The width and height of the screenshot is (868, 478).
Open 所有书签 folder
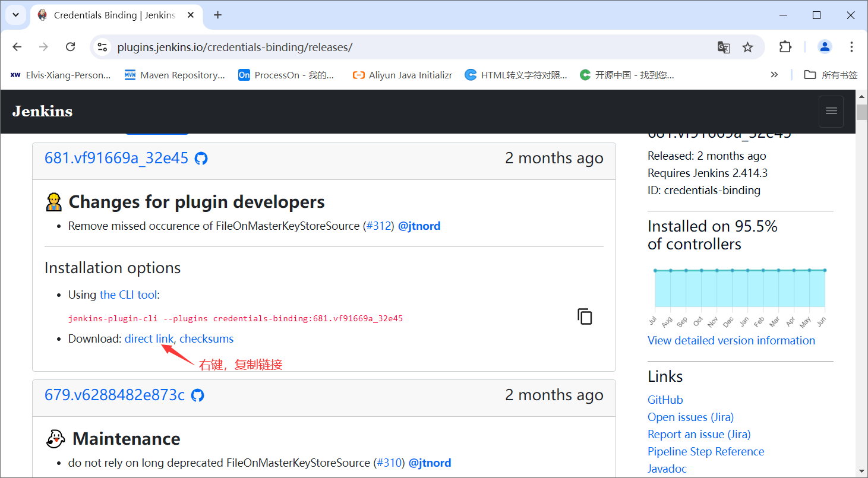(831, 75)
